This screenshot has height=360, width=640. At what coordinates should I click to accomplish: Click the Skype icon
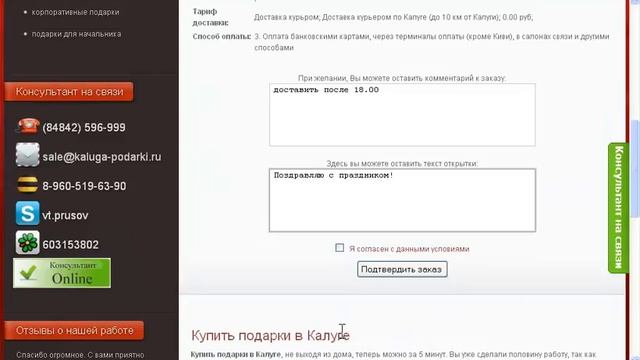[28, 213]
